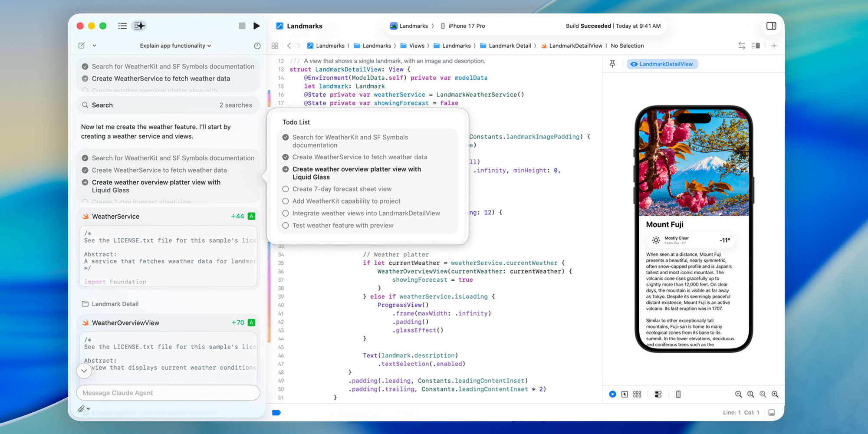Expand the chevron next to compose icon

[x=94, y=46]
